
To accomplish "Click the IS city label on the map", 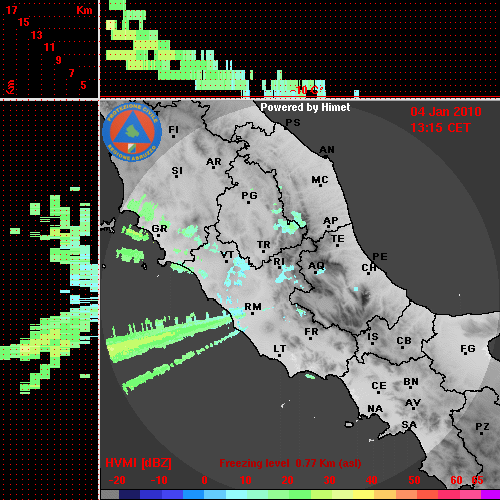I will (x=373, y=337).
